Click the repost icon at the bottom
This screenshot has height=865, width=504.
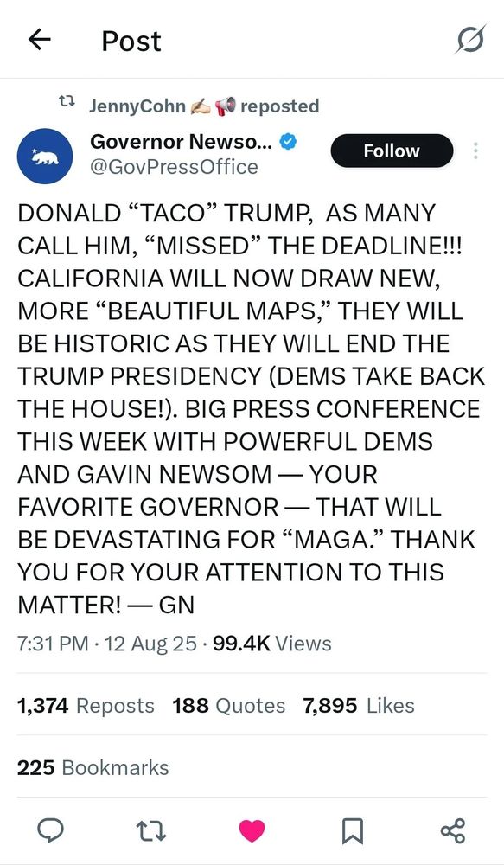pyautogui.click(x=150, y=830)
